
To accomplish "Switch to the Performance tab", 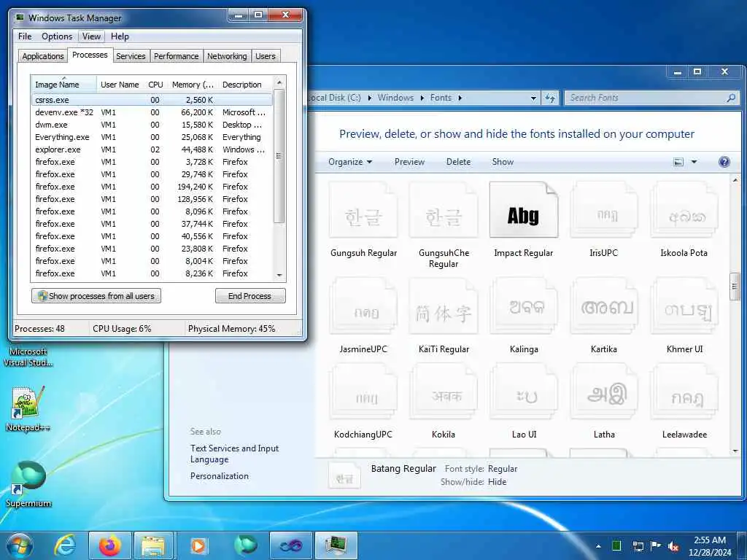I will [x=177, y=56].
